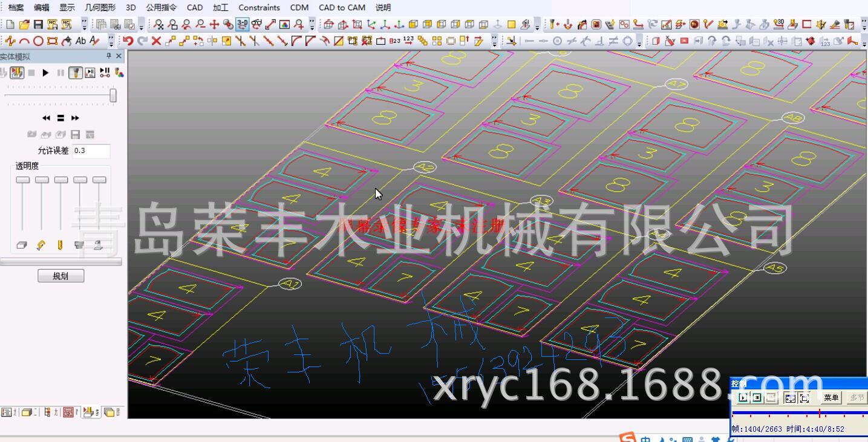The width and height of the screenshot is (868, 442).
Task: Expand the NC list toolbar overflow arrow
Action: click(141, 25)
